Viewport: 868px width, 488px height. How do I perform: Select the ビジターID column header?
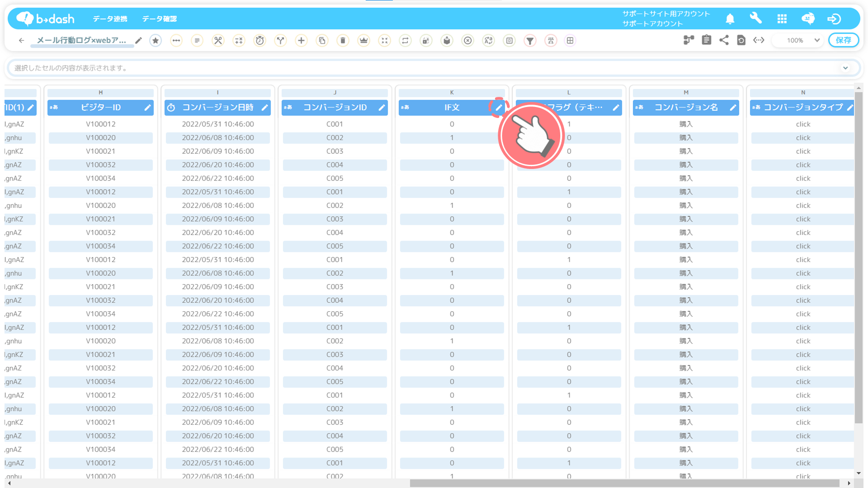101,107
